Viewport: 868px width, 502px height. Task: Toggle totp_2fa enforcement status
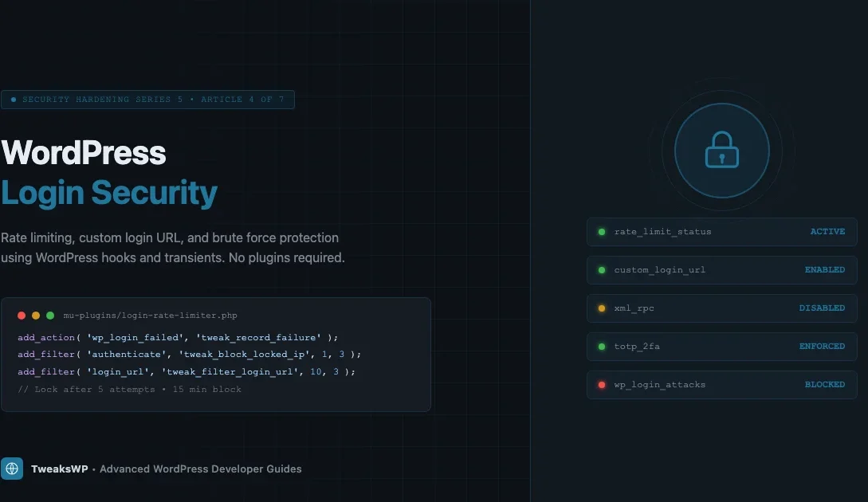coord(721,346)
